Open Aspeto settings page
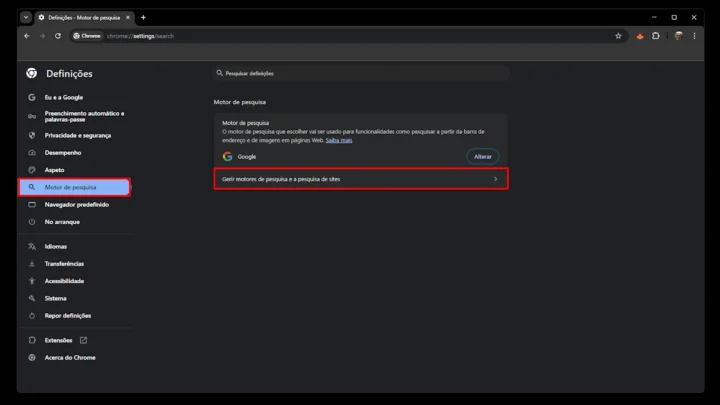The width and height of the screenshot is (720, 405). [x=54, y=170]
